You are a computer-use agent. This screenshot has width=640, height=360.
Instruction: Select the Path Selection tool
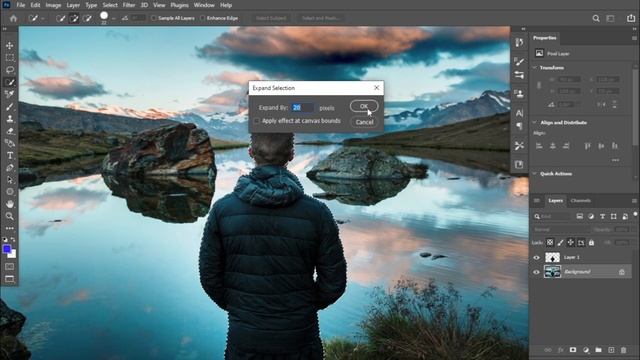[x=9, y=180]
